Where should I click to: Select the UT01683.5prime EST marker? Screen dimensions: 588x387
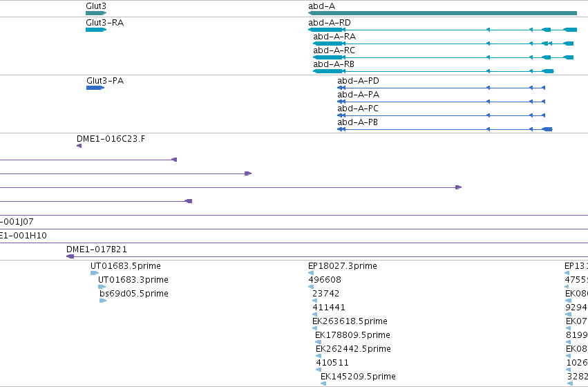[95, 273]
